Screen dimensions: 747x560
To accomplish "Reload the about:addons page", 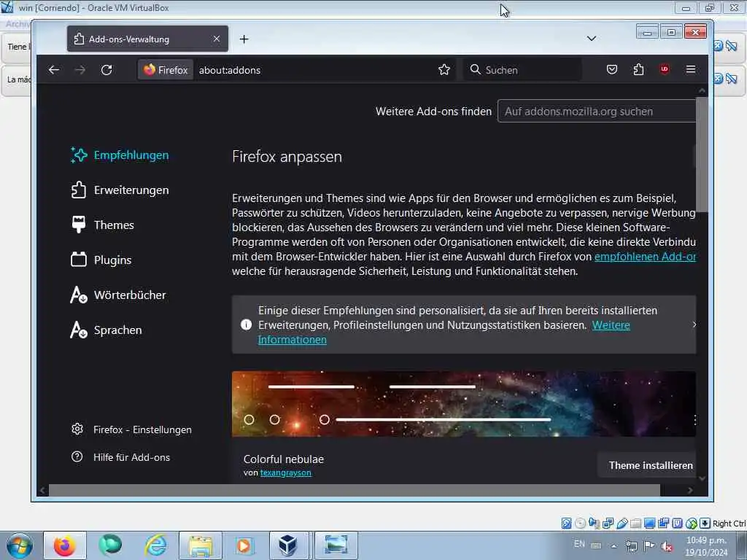I will click(107, 70).
